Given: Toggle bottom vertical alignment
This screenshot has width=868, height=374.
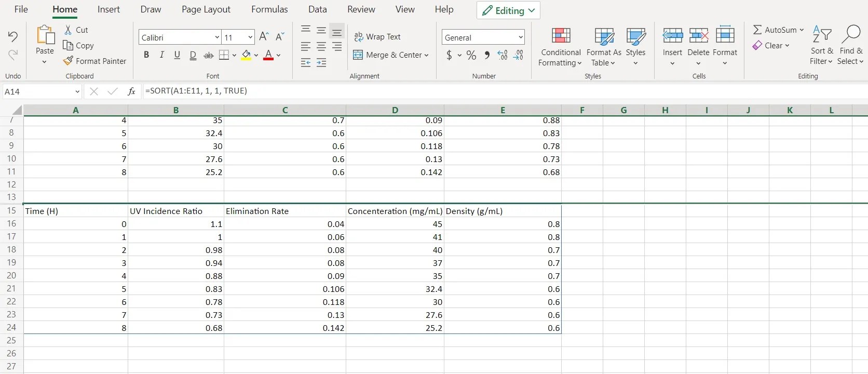Looking at the screenshot, I should [337, 32].
